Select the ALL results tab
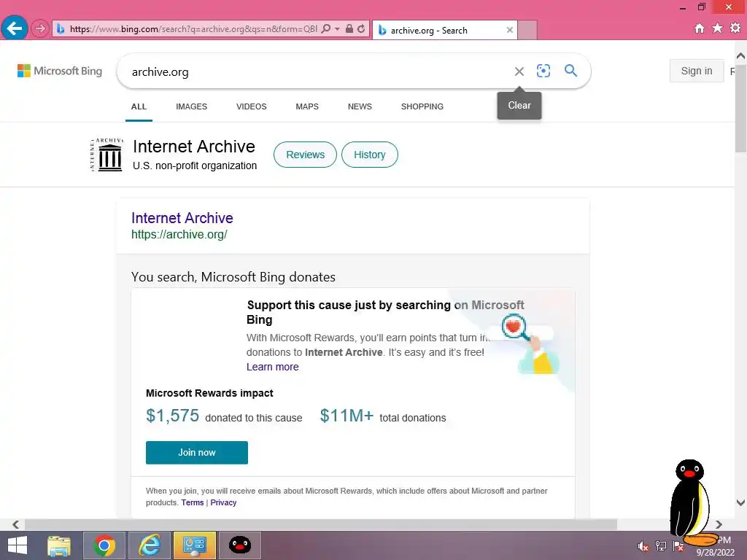Viewport: 747px width, 560px height. click(139, 106)
